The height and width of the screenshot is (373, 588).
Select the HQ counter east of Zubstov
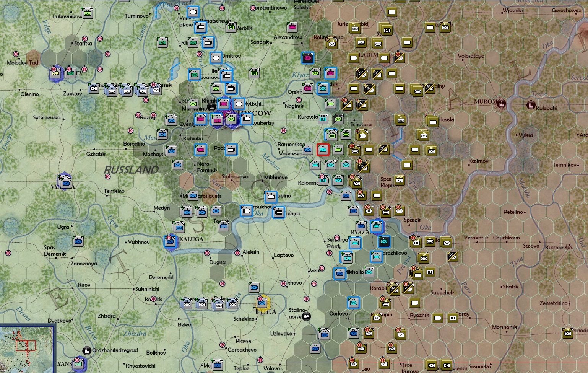click(x=94, y=88)
